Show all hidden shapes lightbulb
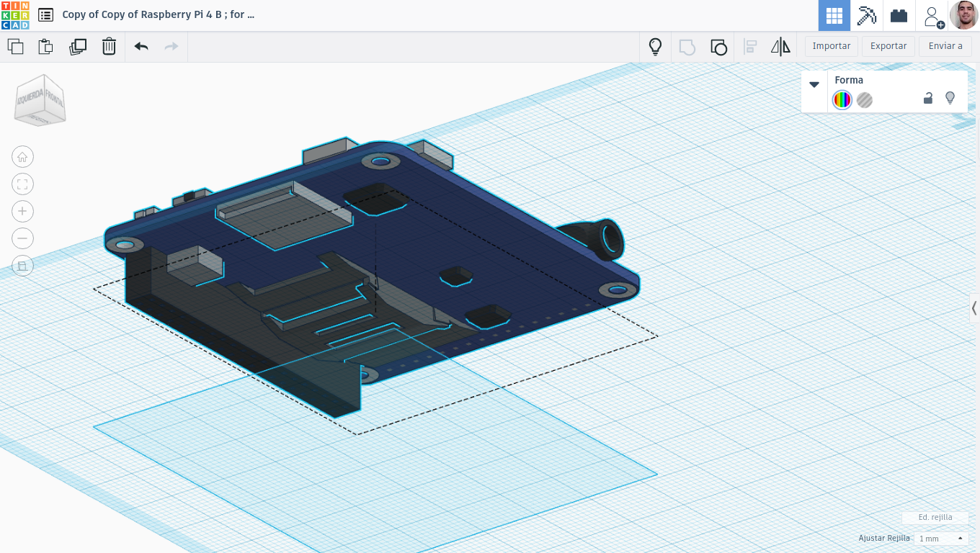The width and height of the screenshot is (980, 553). pyautogui.click(x=655, y=47)
